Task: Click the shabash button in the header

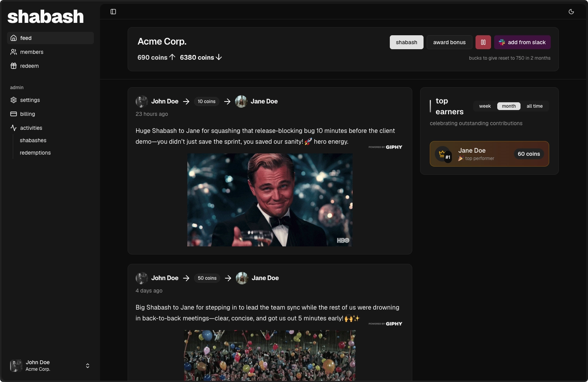Action: click(x=406, y=42)
